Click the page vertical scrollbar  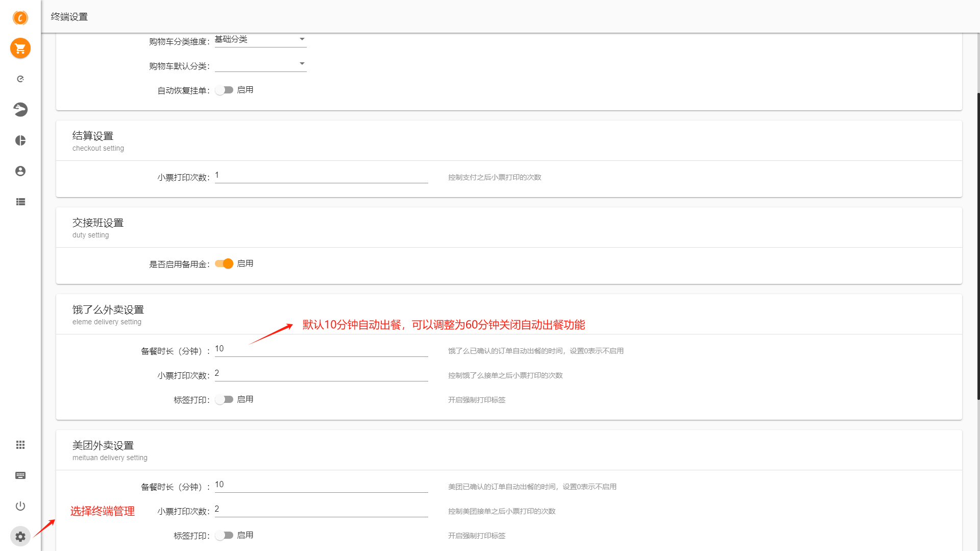[978, 245]
